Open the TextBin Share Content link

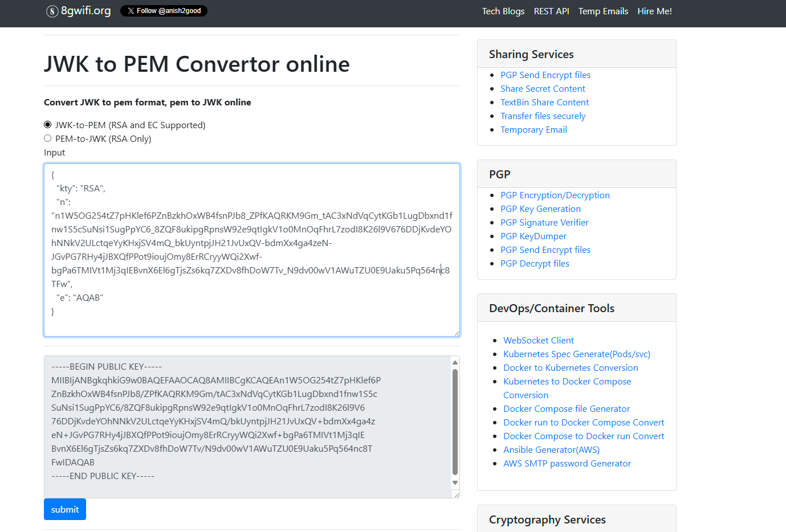(x=544, y=103)
